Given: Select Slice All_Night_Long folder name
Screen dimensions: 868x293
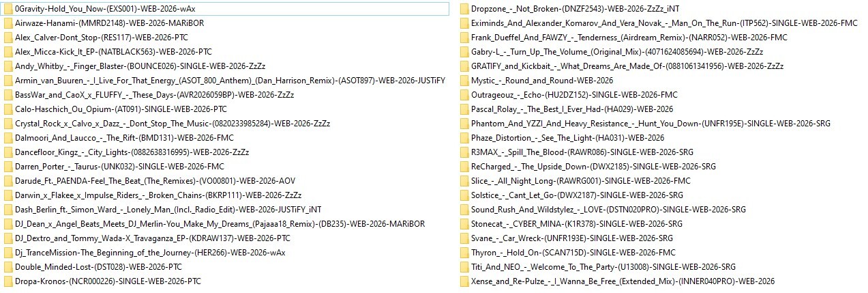Looking at the screenshot, I should coord(581,181).
